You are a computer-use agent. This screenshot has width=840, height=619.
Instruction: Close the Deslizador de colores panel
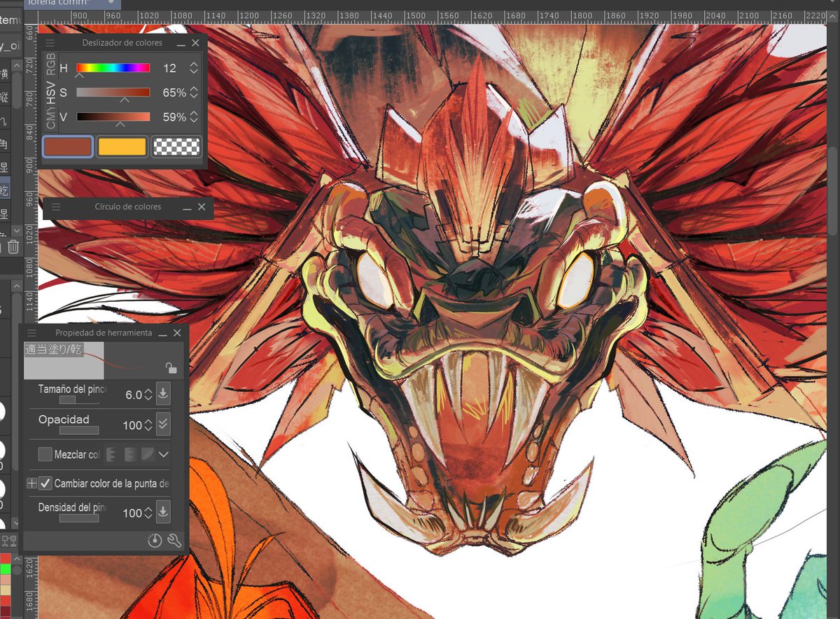(195, 43)
